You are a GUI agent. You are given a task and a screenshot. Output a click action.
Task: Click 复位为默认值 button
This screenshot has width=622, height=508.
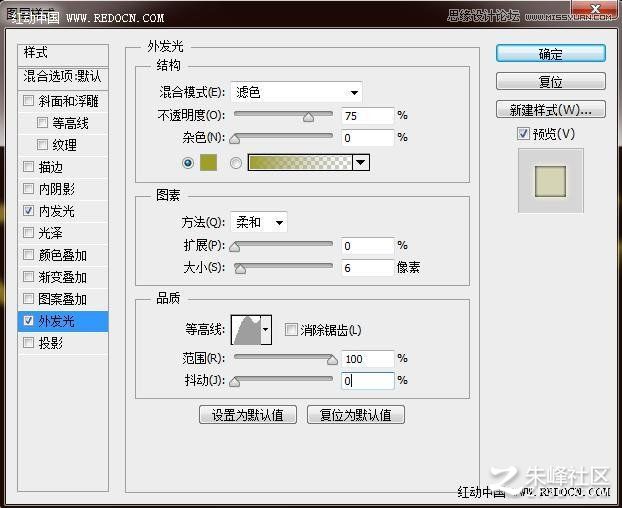356,415
